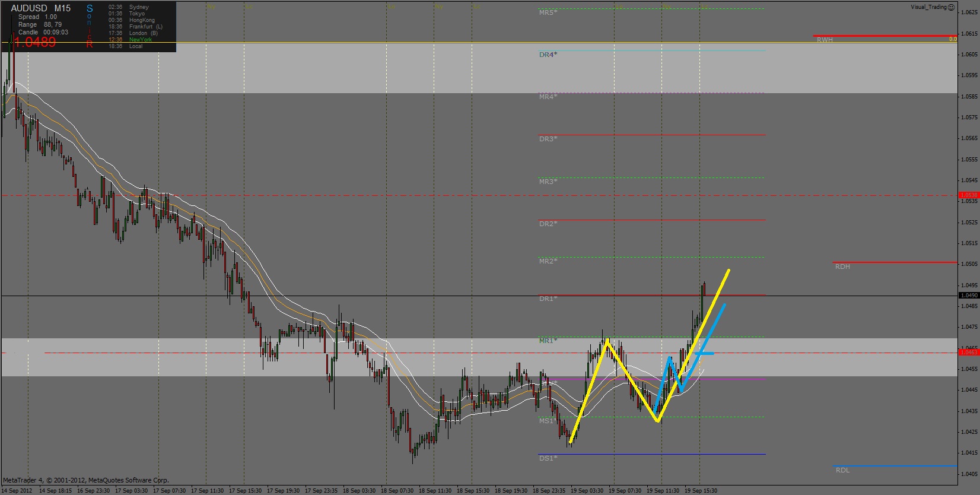The image size is (980, 495).
Task: Click the red 1.0538 price tag
Action: (969, 195)
